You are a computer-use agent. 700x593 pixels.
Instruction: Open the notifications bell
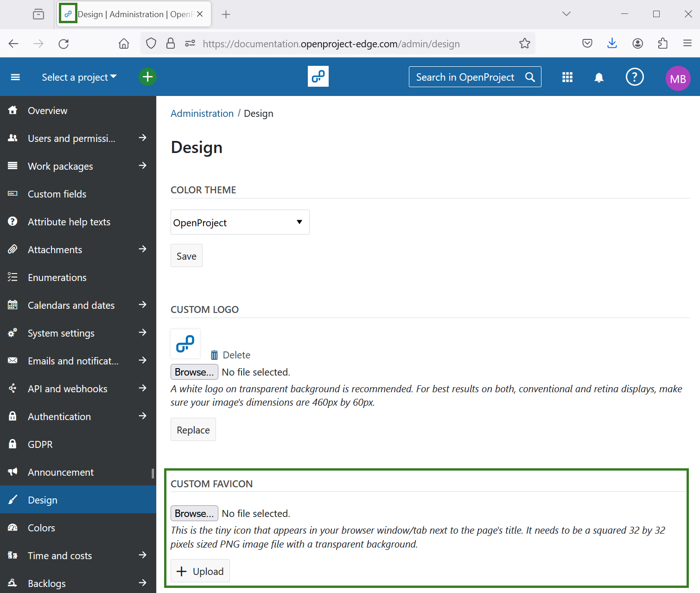598,77
